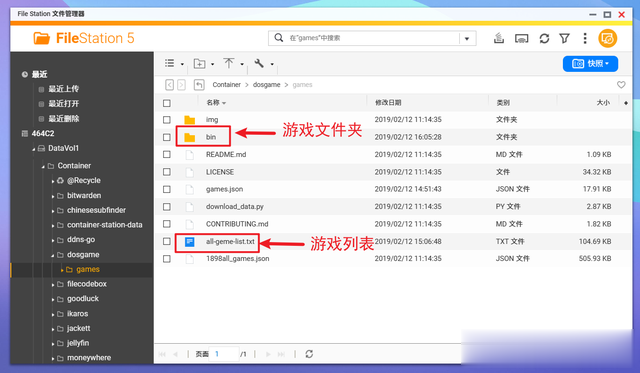This screenshot has width=640, height=373.
Task: Open the view mode dropdown arrow
Action: pyautogui.click(x=182, y=64)
